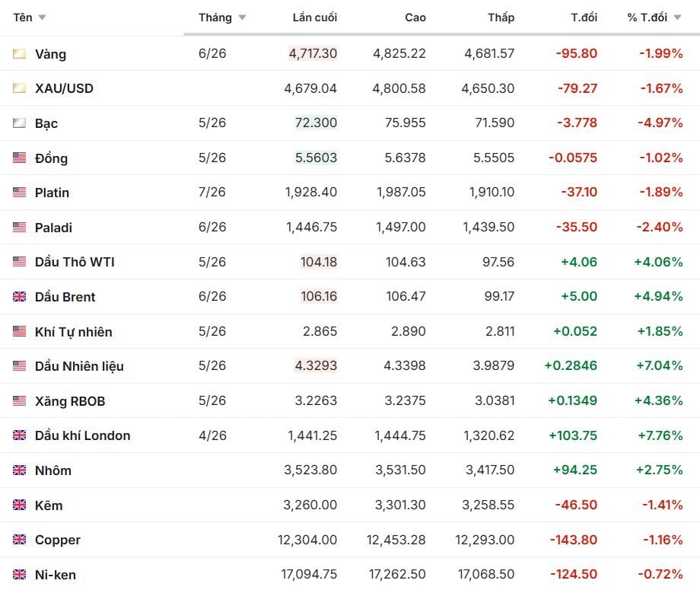The width and height of the screenshot is (700, 590).
Task: Select the Lần cuối column header
Action: 314,18
